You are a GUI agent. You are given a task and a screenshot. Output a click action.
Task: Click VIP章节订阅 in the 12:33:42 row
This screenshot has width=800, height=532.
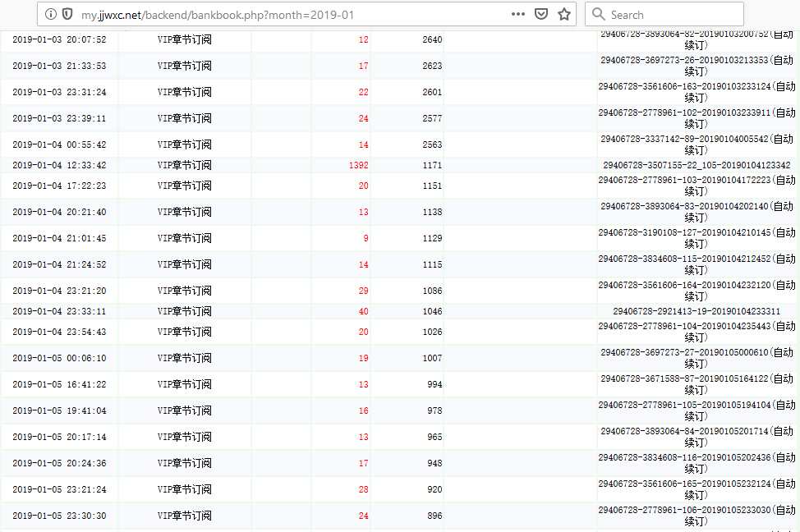point(184,165)
